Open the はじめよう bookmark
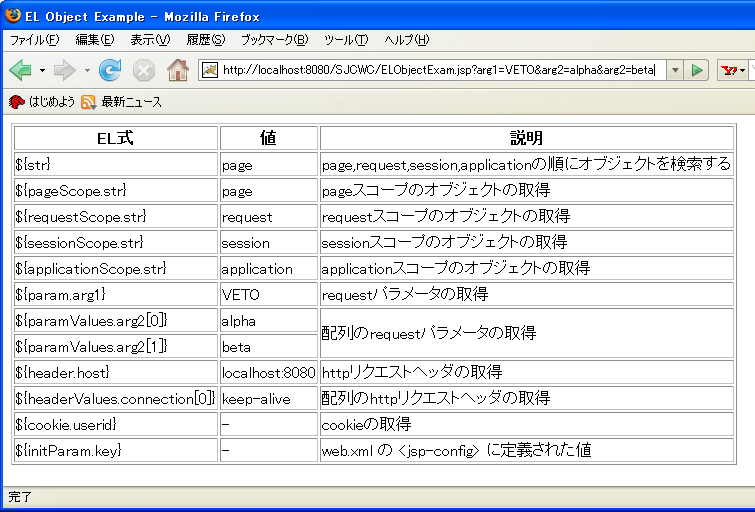This screenshot has width=755, height=512. coord(42,102)
